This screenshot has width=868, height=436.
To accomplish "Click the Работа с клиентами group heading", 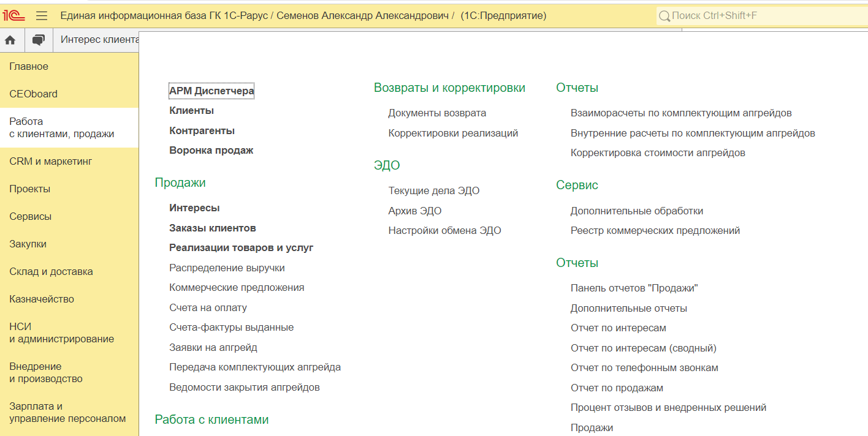I will [211, 419].
